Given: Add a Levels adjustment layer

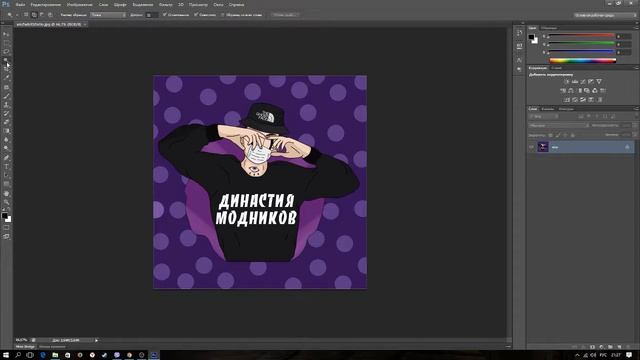Looking at the screenshot, I should [575, 82].
